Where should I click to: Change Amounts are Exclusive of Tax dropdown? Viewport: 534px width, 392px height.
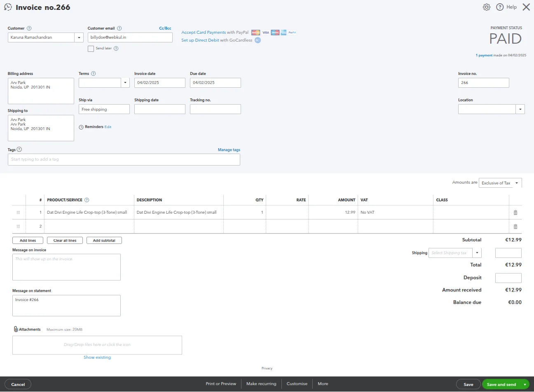coord(500,183)
